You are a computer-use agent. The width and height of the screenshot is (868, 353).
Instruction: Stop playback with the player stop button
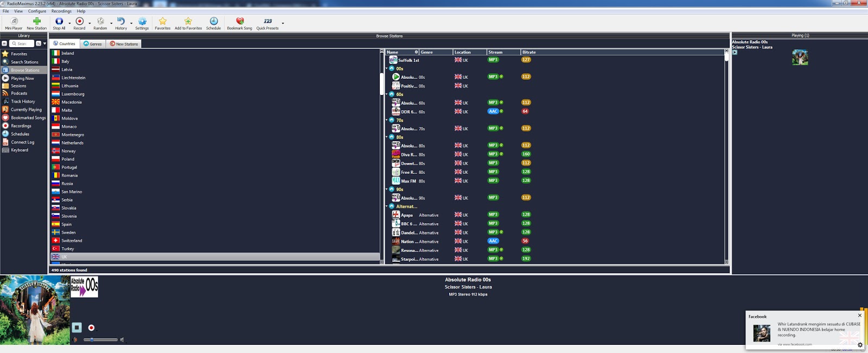(x=77, y=327)
